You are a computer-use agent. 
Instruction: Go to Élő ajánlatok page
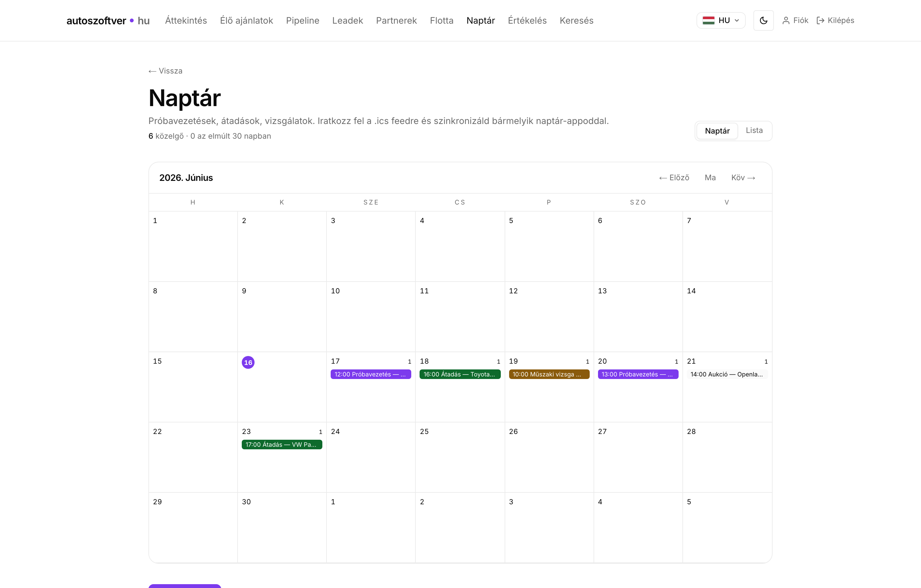[x=246, y=21]
